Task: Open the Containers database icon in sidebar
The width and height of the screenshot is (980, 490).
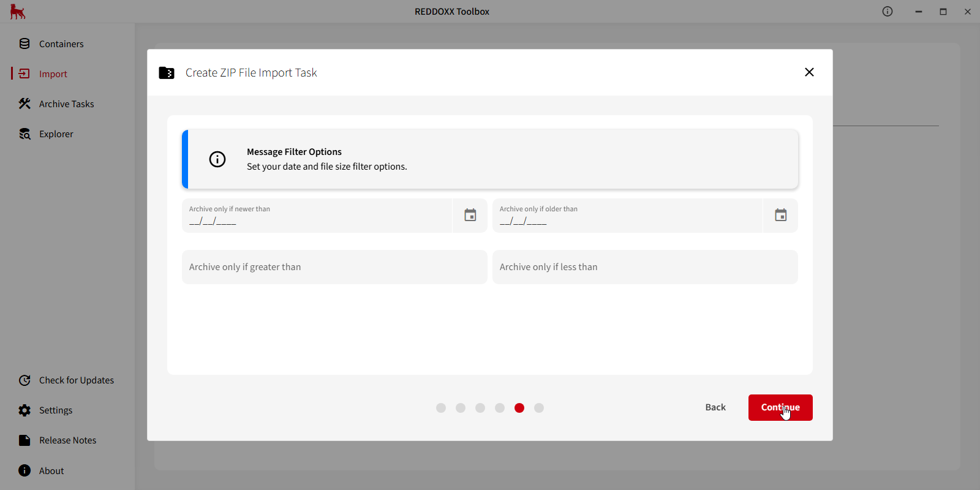Action: (24, 43)
